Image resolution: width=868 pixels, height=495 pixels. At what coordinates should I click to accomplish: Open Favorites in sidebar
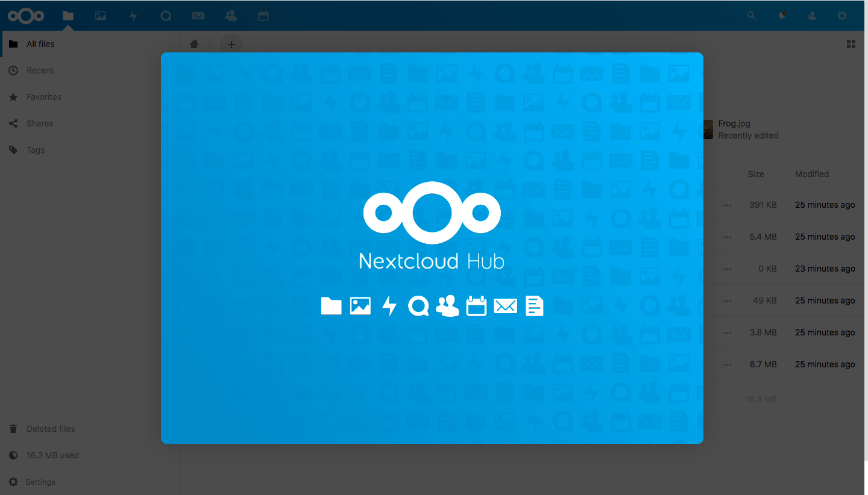pos(90,97)
